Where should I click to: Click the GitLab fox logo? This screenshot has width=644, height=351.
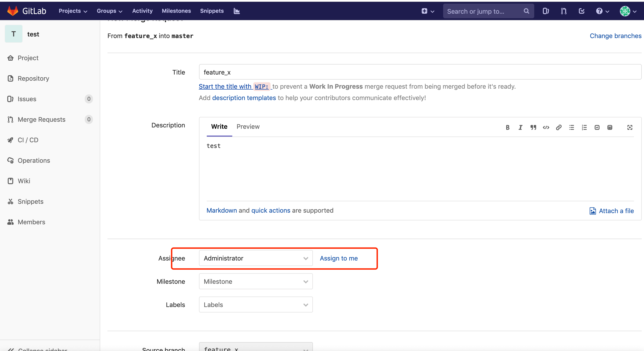tap(13, 11)
